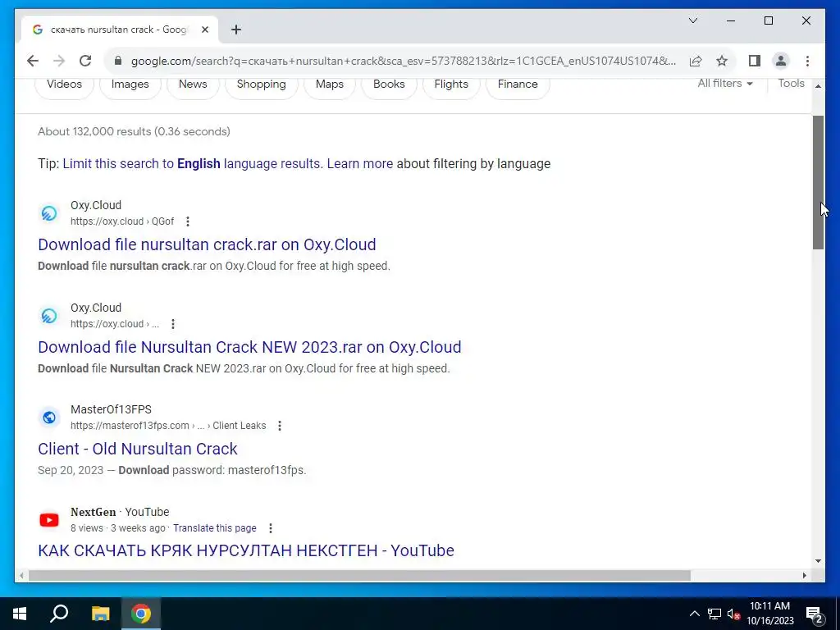840x630 pixels.
Task: Open the side panel icon
Action: 755,61
